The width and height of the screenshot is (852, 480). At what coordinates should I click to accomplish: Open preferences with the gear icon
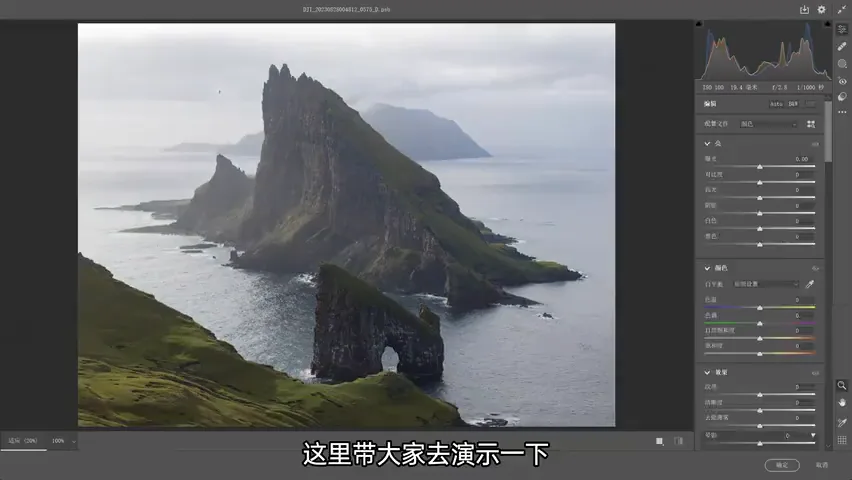tap(822, 9)
